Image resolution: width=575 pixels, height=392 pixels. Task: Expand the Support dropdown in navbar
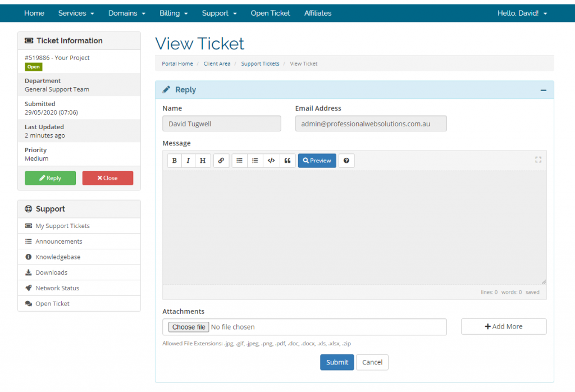pyautogui.click(x=220, y=13)
